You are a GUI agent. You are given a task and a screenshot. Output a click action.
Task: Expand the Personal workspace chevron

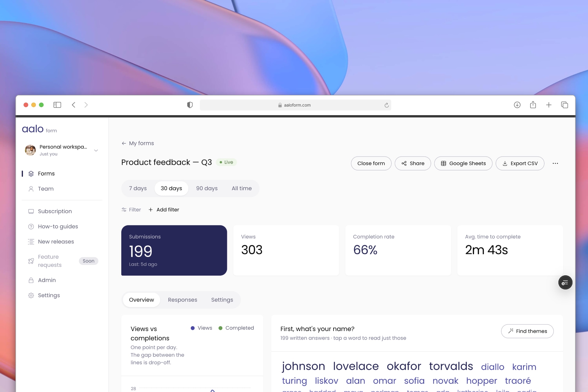[x=96, y=150]
